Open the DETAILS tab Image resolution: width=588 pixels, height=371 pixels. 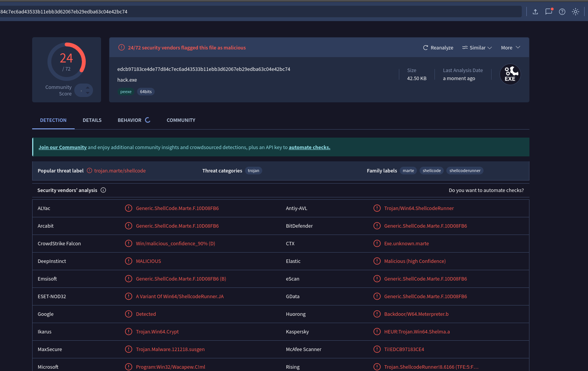coord(92,120)
